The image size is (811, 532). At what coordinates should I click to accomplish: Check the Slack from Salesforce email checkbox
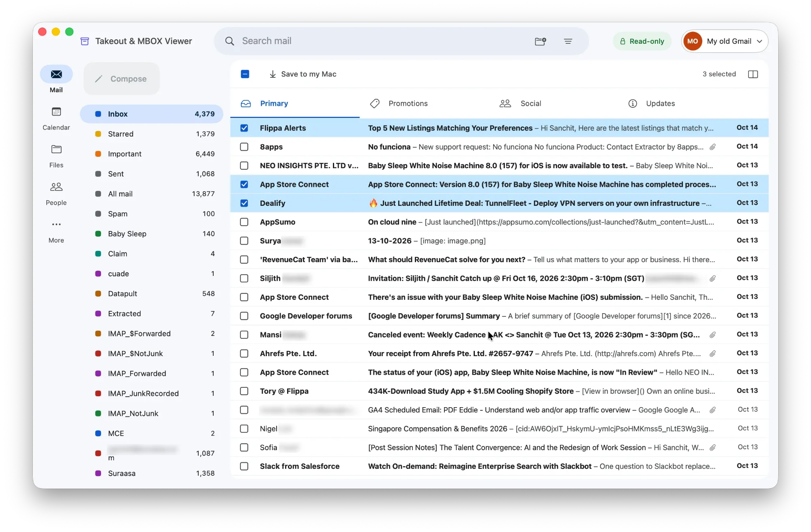coord(244,466)
